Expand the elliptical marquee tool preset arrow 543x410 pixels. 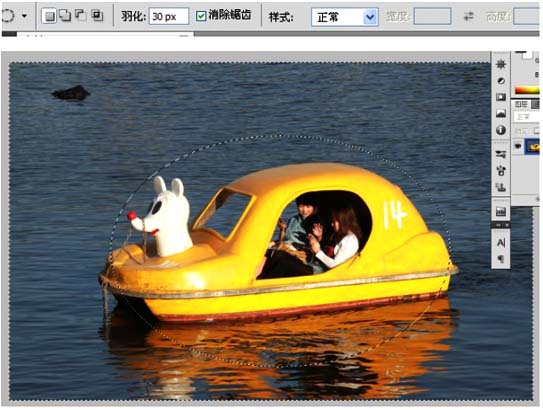(24, 16)
